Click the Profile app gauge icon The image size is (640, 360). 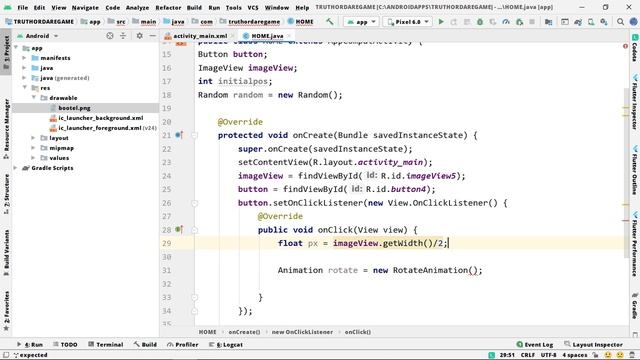point(506,22)
